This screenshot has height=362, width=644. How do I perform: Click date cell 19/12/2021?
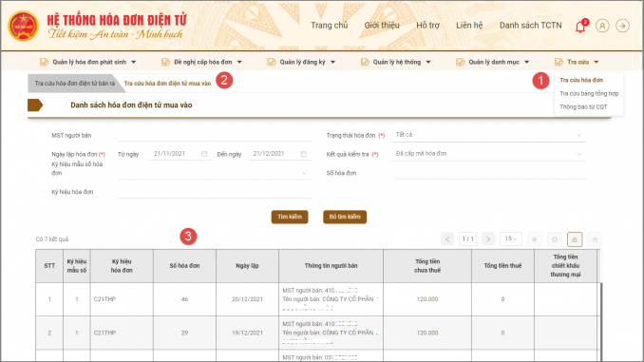click(247, 333)
